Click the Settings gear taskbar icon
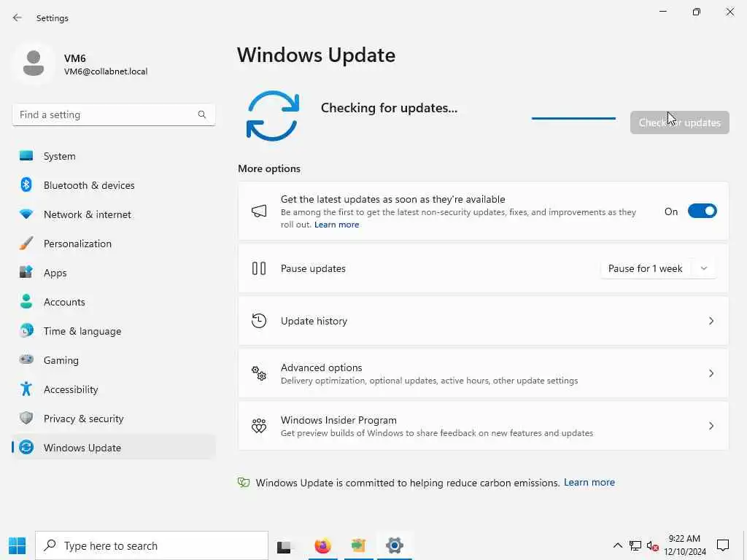 coord(395,545)
